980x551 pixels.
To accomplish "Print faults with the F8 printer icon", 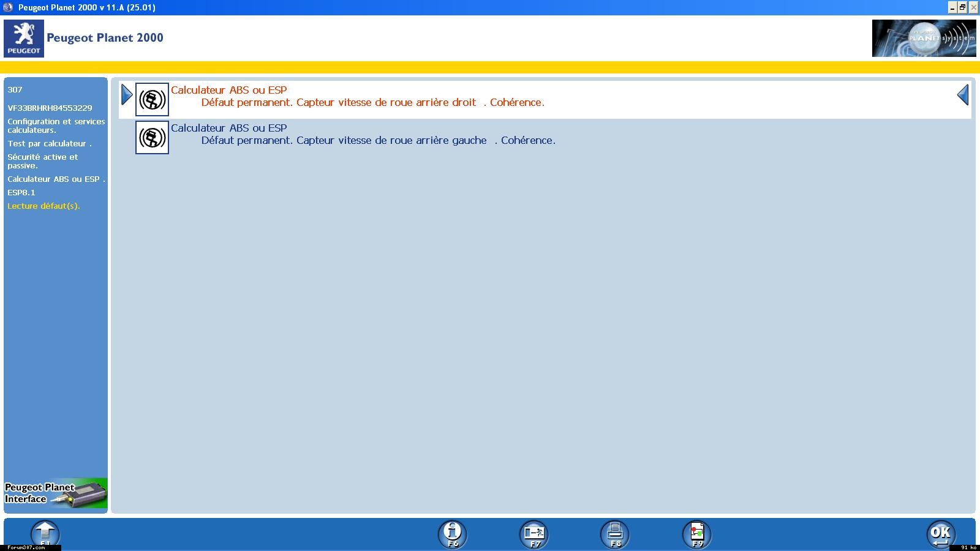I will [615, 534].
